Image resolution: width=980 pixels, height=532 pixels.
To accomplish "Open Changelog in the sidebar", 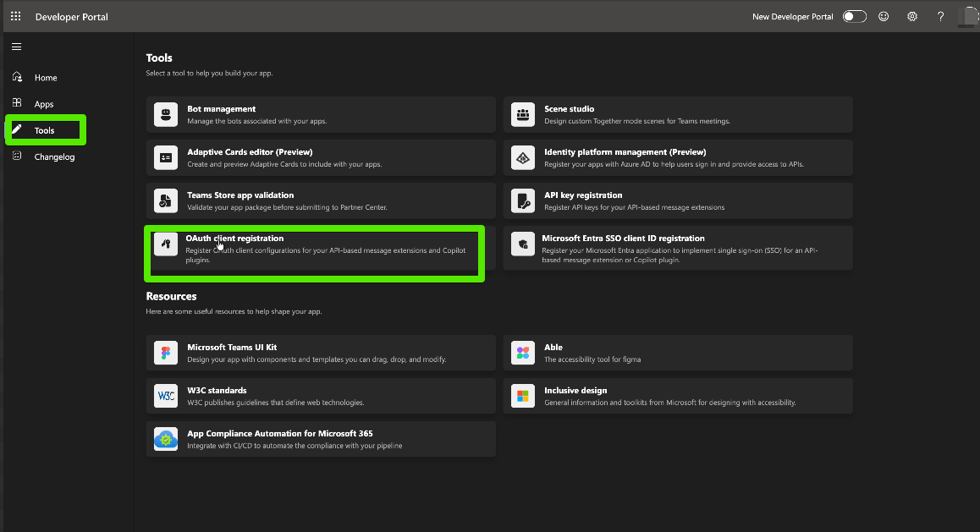I will pos(54,156).
